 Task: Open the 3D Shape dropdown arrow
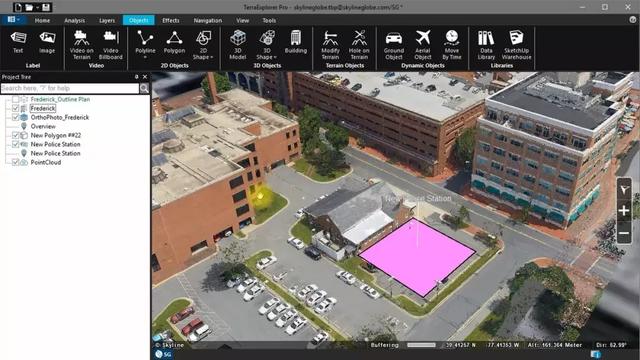(x=275, y=58)
